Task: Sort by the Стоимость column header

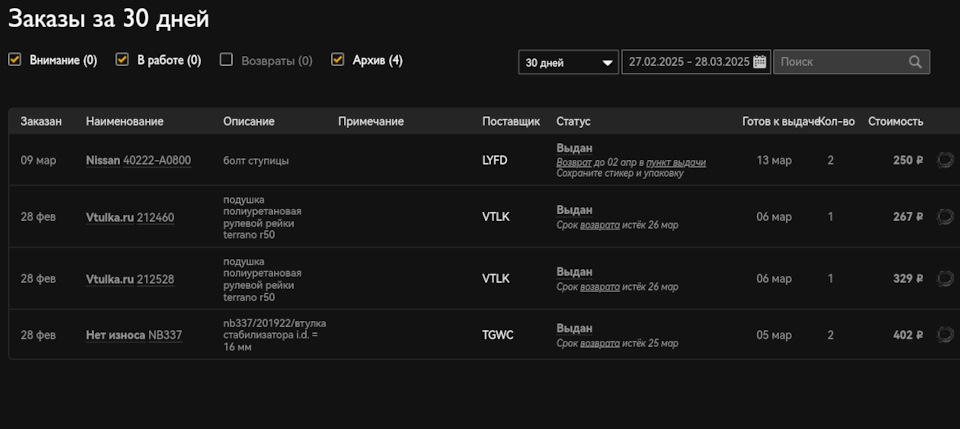Action: [895, 121]
